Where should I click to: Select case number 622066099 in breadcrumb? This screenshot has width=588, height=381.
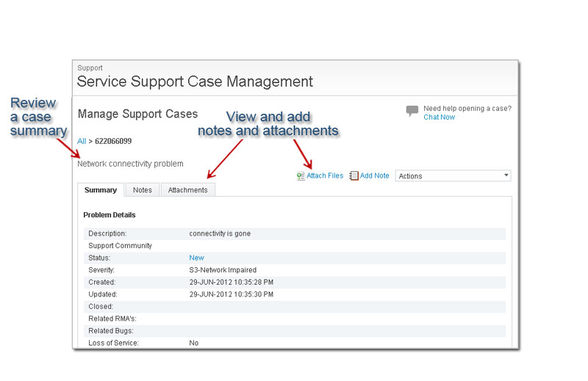[113, 141]
